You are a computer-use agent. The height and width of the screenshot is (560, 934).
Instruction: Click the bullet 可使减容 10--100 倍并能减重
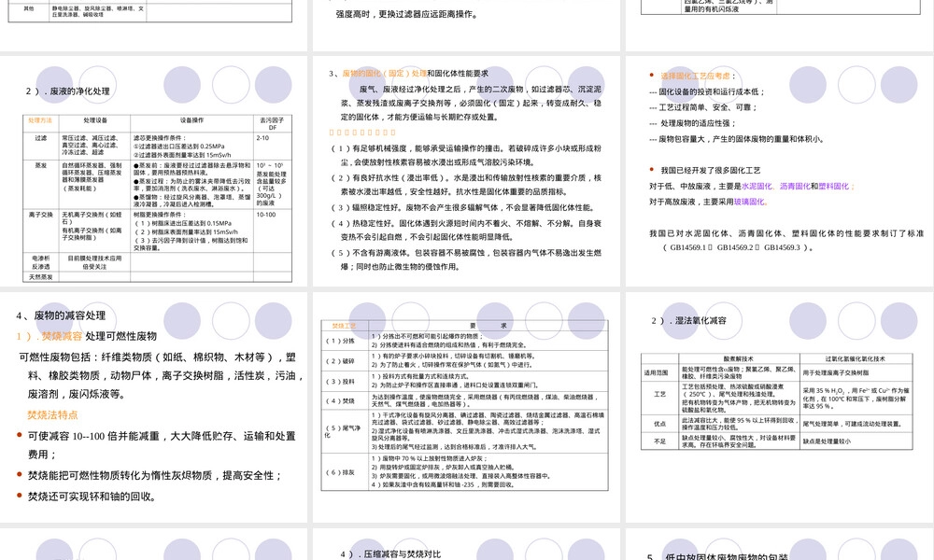[162, 445]
